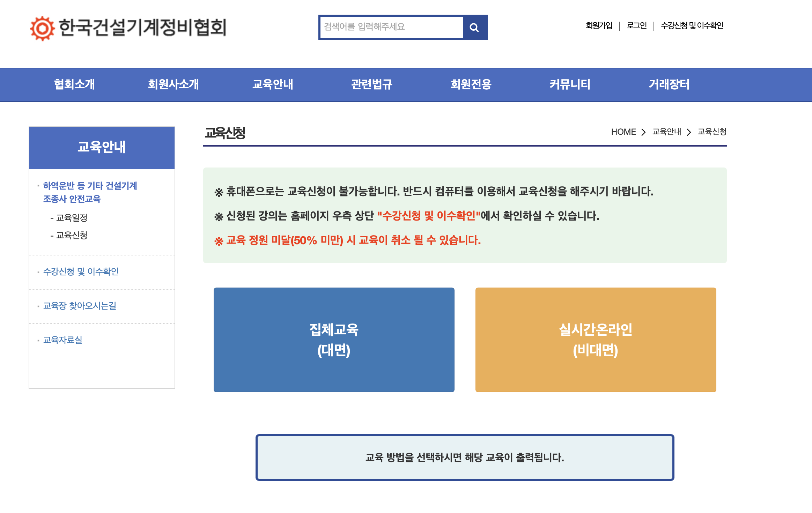Click the chevron before 교육신청 breadcrumb
The height and width of the screenshot is (513, 812).
point(688,132)
